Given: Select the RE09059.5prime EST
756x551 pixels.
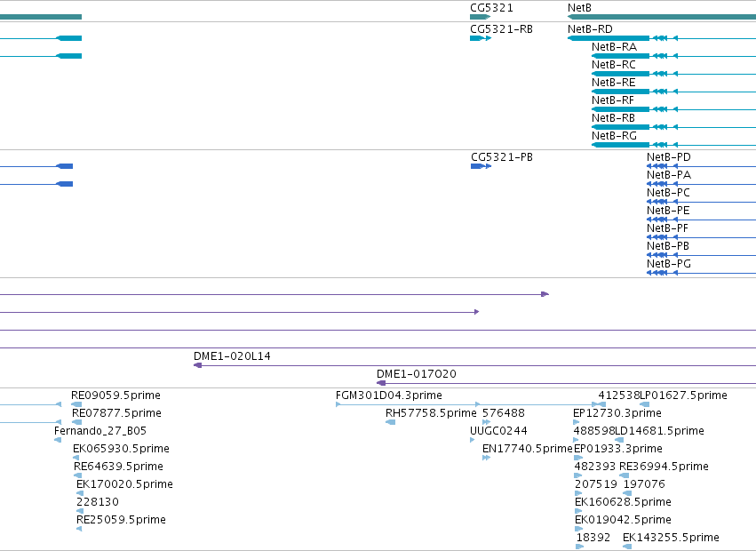Looking at the screenshot, I should 115,395.
